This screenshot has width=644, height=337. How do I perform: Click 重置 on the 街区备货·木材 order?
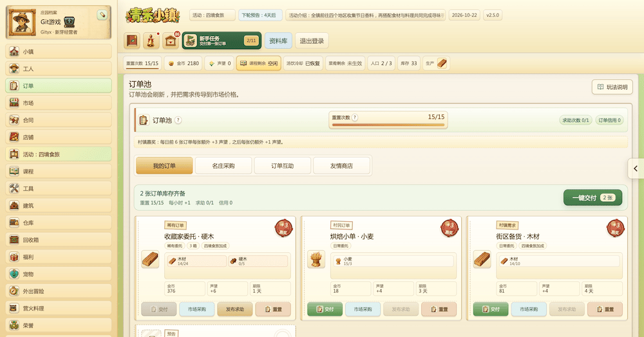pos(605,309)
